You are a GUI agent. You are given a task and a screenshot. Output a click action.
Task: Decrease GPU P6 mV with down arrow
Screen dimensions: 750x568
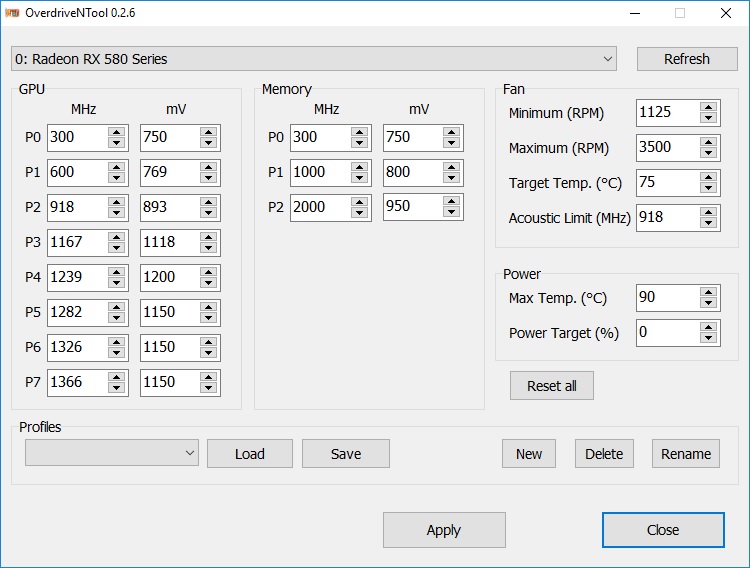tap(209, 353)
